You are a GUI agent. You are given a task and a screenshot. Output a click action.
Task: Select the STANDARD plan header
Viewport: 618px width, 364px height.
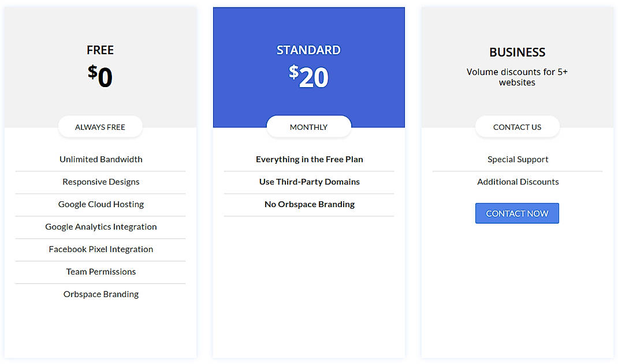(x=308, y=50)
